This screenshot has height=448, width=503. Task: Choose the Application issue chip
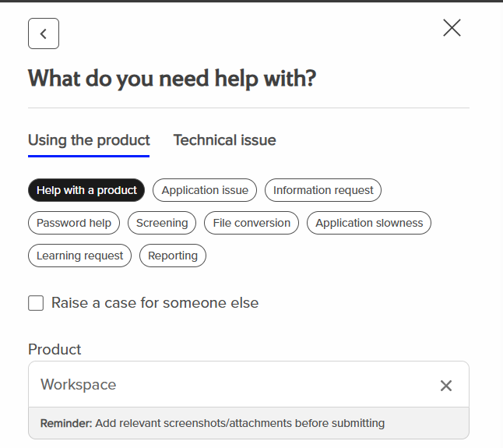click(x=205, y=190)
